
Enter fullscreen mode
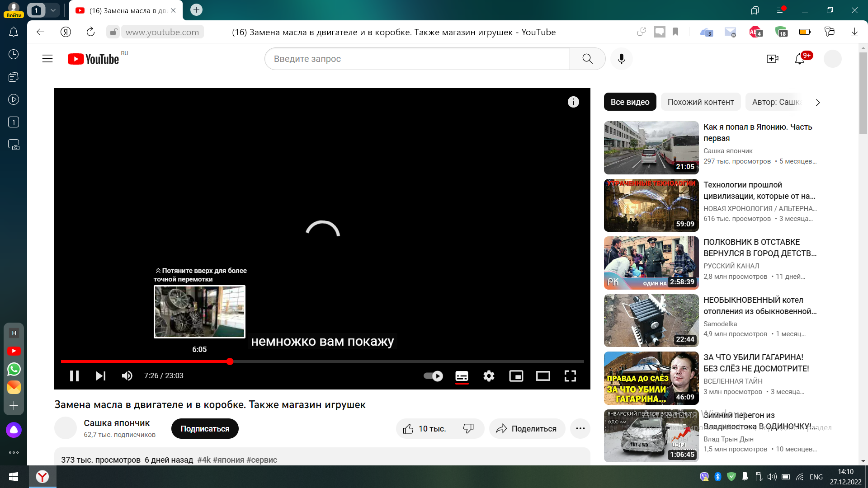(570, 376)
